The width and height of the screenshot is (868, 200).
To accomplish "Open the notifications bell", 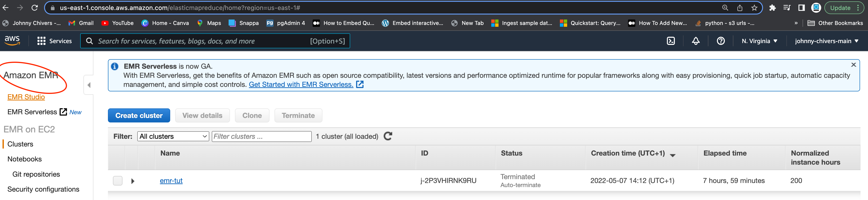I will click(x=696, y=41).
